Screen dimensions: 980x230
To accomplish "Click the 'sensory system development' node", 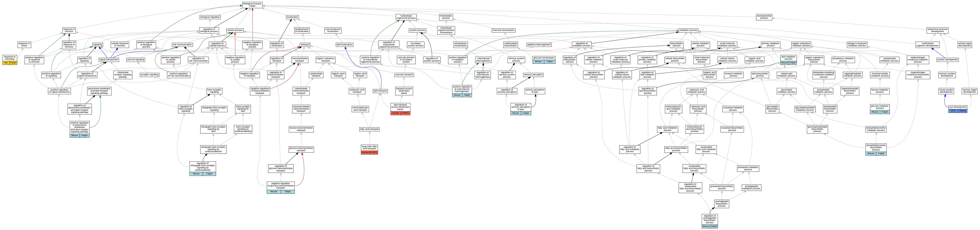I will [x=947, y=74].
